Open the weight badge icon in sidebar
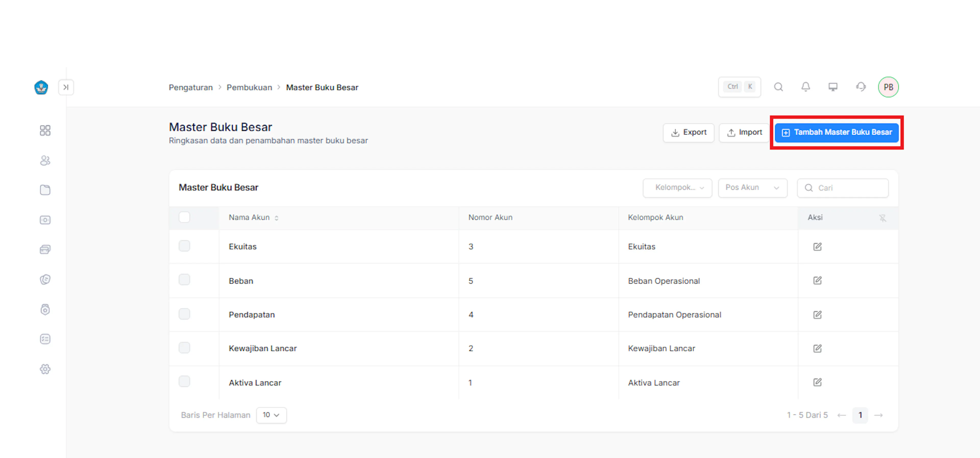The width and height of the screenshot is (980, 458). pyautogui.click(x=45, y=309)
